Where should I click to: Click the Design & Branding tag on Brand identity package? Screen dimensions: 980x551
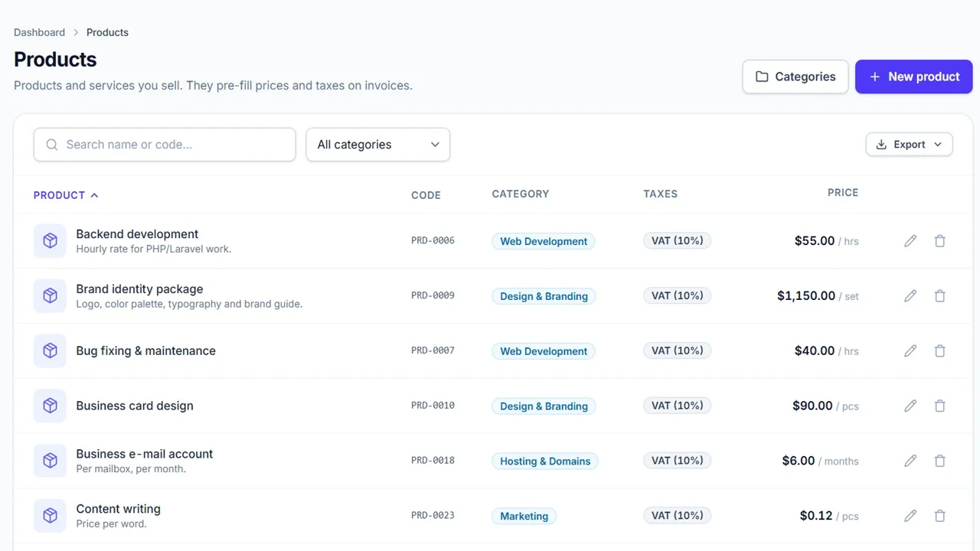coord(544,296)
